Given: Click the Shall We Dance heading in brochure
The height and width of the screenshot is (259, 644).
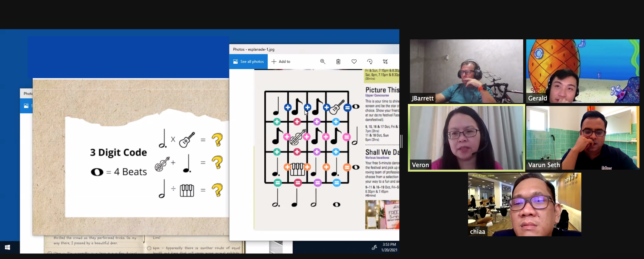Looking at the screenshot, I should click(x=382, y=152).
